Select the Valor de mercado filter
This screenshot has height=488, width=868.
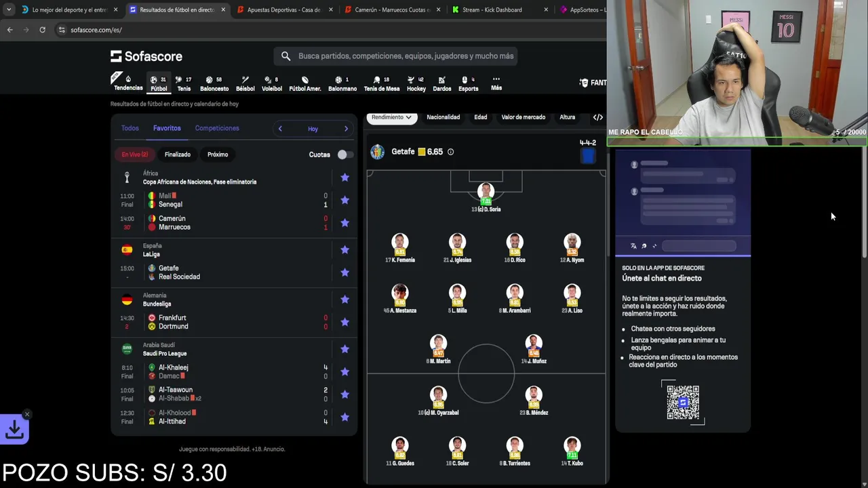pos(523,117)
